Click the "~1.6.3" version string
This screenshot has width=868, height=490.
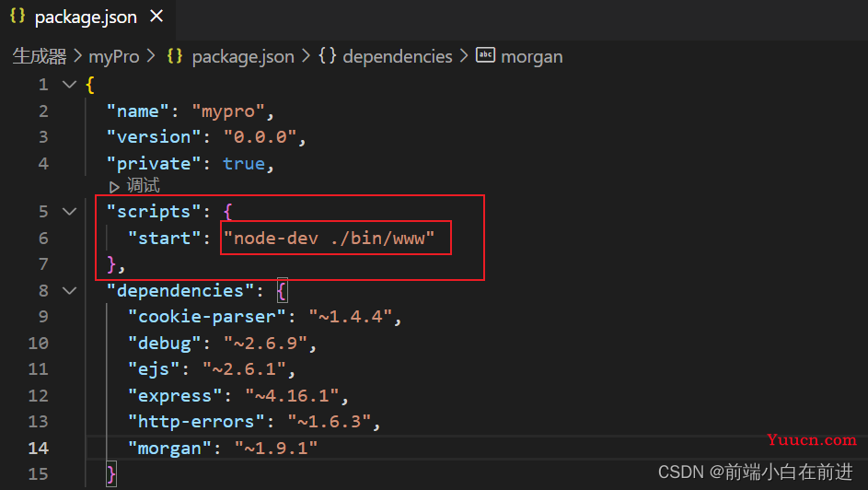pyautogui.click(x=330, y=422)
